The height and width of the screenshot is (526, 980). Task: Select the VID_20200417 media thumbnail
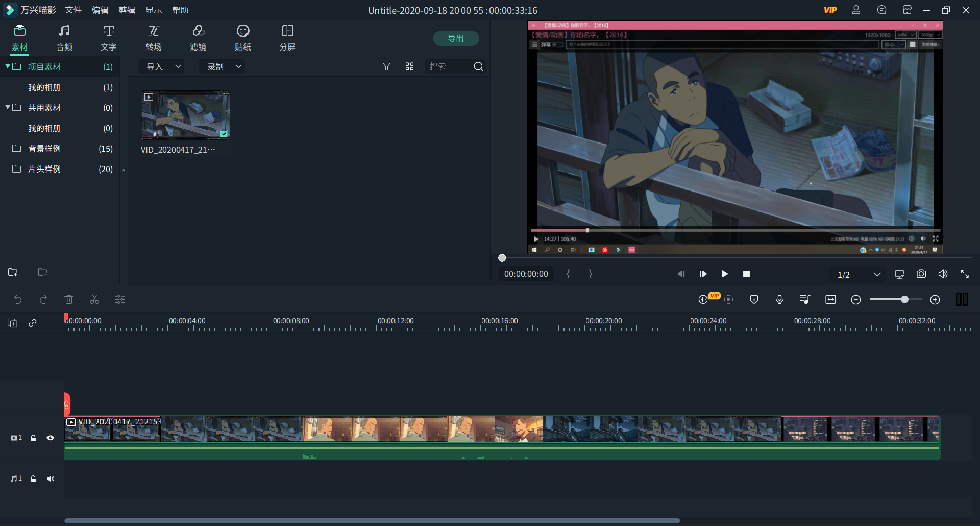coord(185,115)
